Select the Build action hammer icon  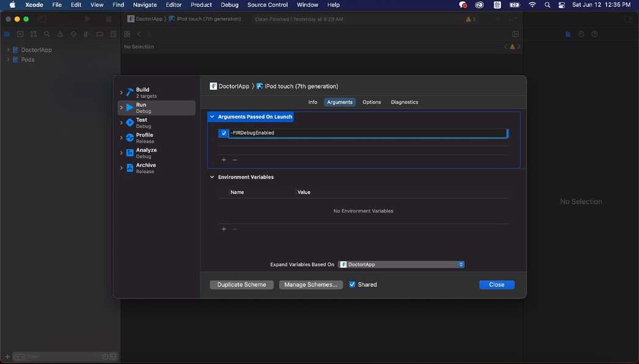[x=130, y=93]
